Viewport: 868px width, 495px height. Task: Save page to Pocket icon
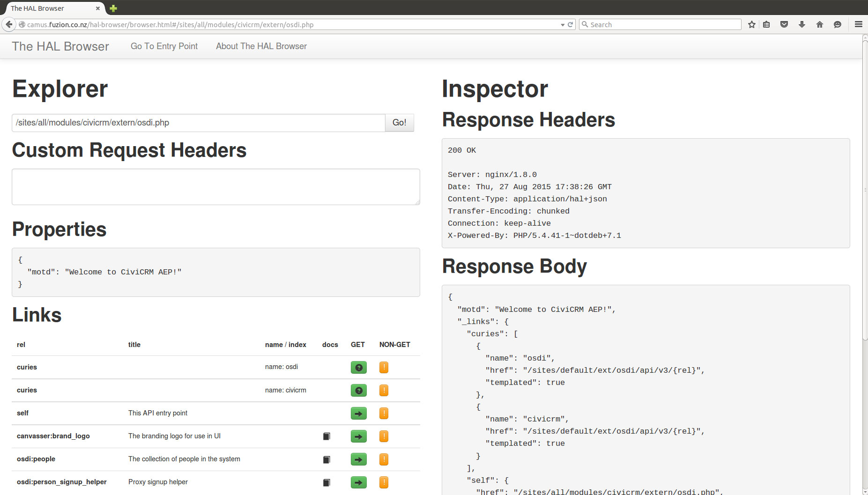click(784, 24)
